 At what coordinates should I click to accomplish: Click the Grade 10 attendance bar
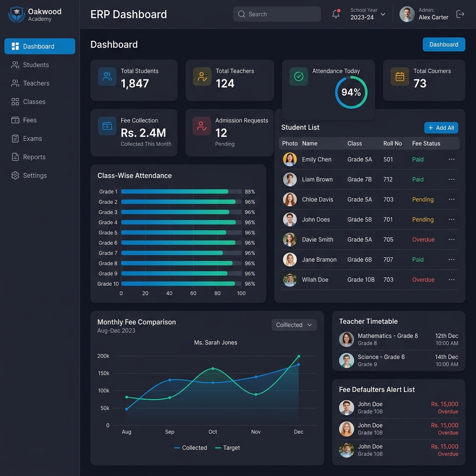(x=178, y=284)
